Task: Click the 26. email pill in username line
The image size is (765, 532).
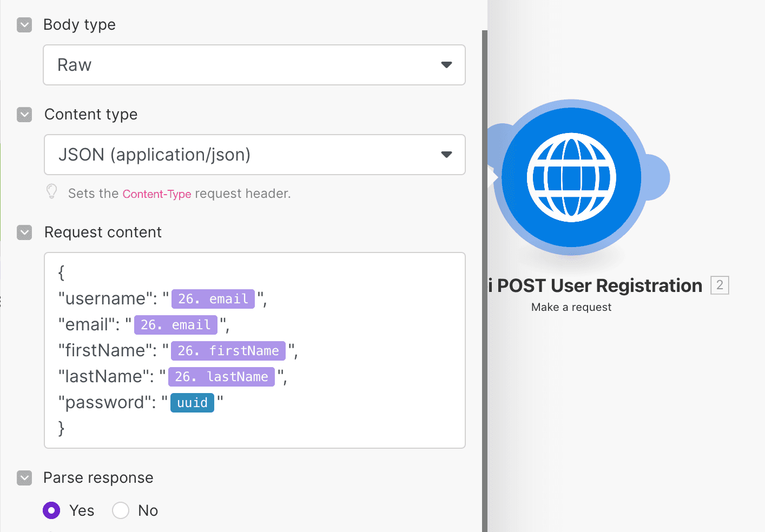Action: (x=213, y=299)
